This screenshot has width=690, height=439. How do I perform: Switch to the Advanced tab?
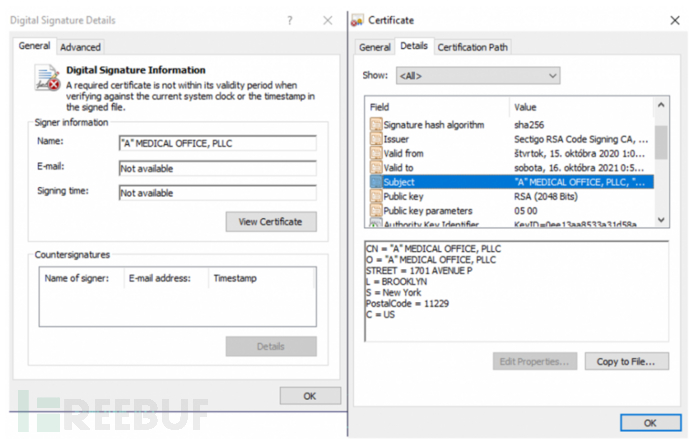click(x=80, y=47)
